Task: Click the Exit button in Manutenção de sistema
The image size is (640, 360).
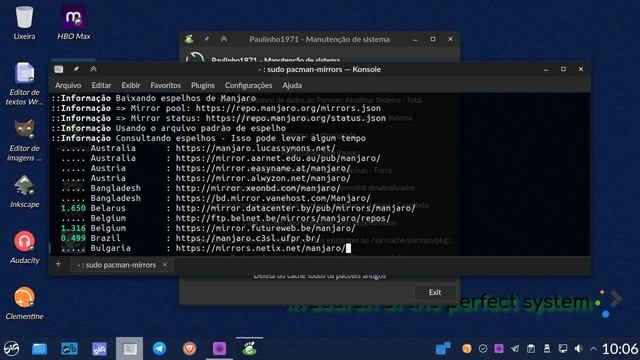Action: pos(435,292)
